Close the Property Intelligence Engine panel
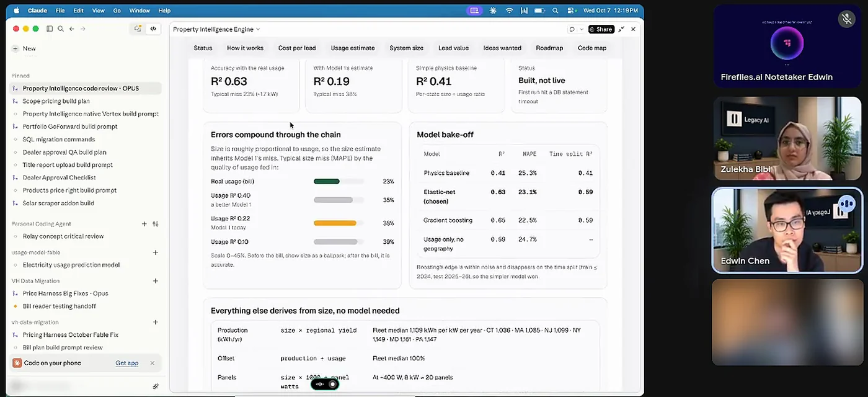The image size is (868, 397). tap(633, 29)
